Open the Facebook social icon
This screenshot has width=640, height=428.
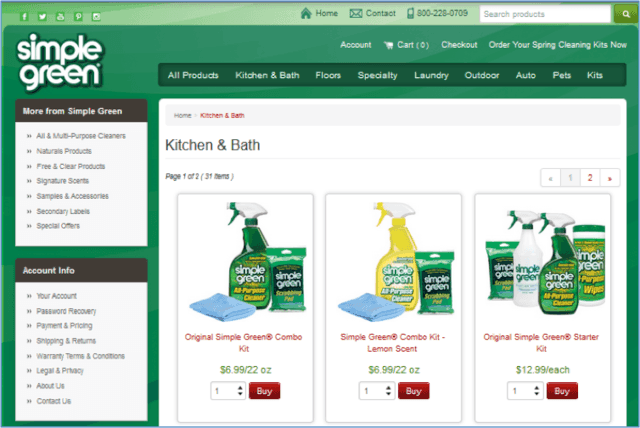[x=24, y=16]
